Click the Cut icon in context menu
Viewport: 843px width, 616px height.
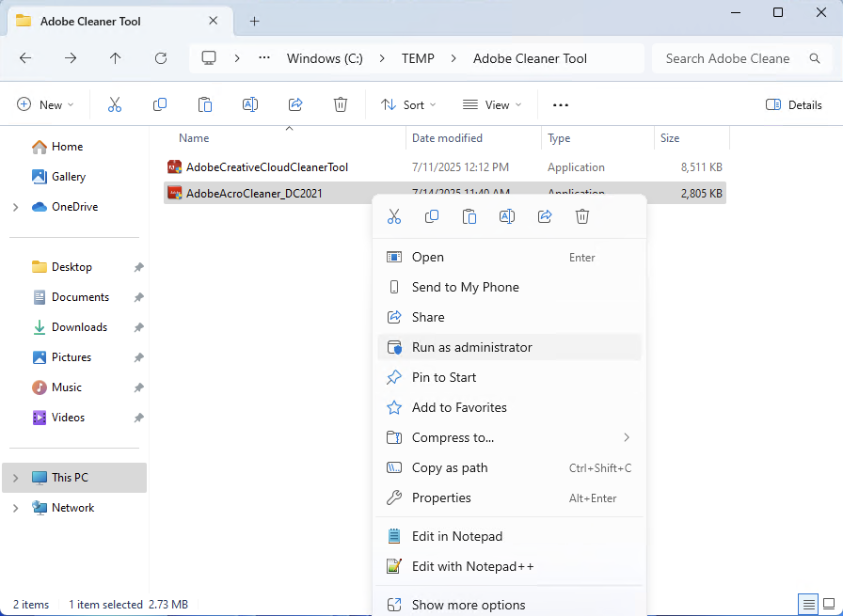tap(394, 217)
